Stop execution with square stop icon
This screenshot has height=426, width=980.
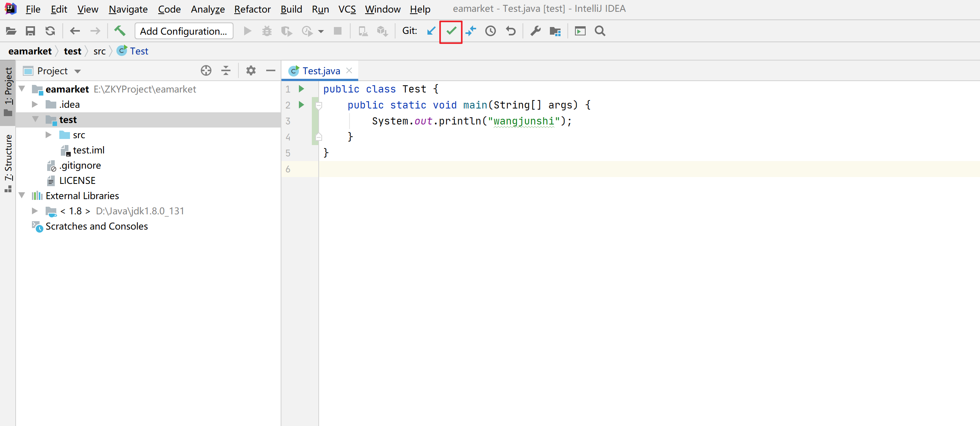337,31
